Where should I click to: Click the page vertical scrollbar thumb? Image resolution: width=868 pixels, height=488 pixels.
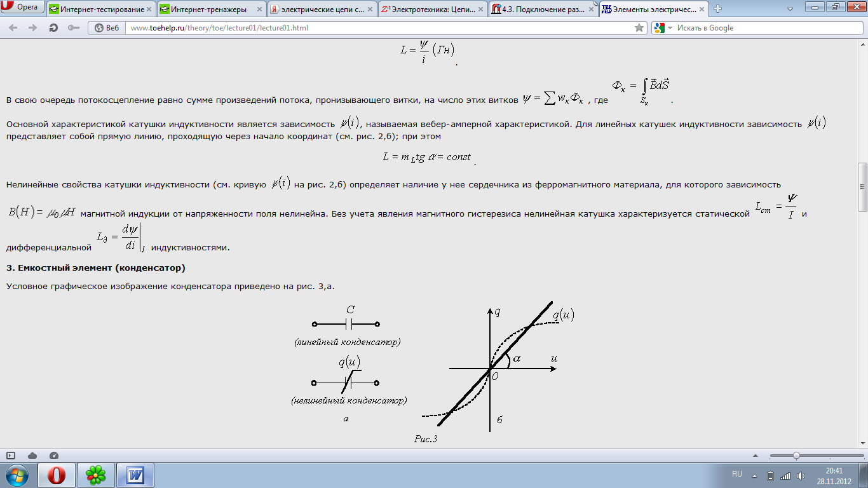point(863,187)
